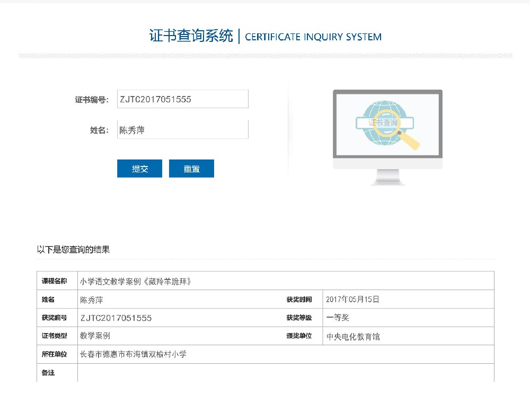Click the 重置 reset button
Screen dimensions: 530x420
(x=192, y=169)
